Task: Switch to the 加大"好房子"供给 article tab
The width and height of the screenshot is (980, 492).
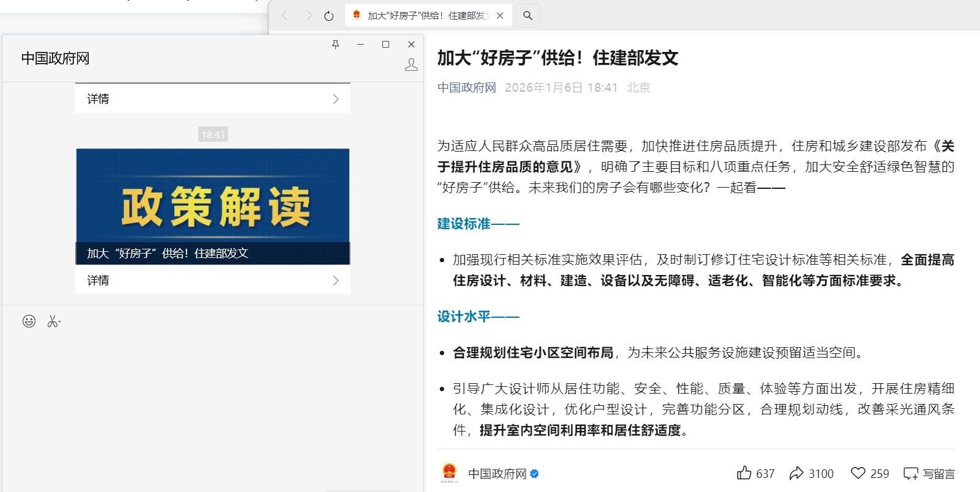Action: click(x=428, y=15)
